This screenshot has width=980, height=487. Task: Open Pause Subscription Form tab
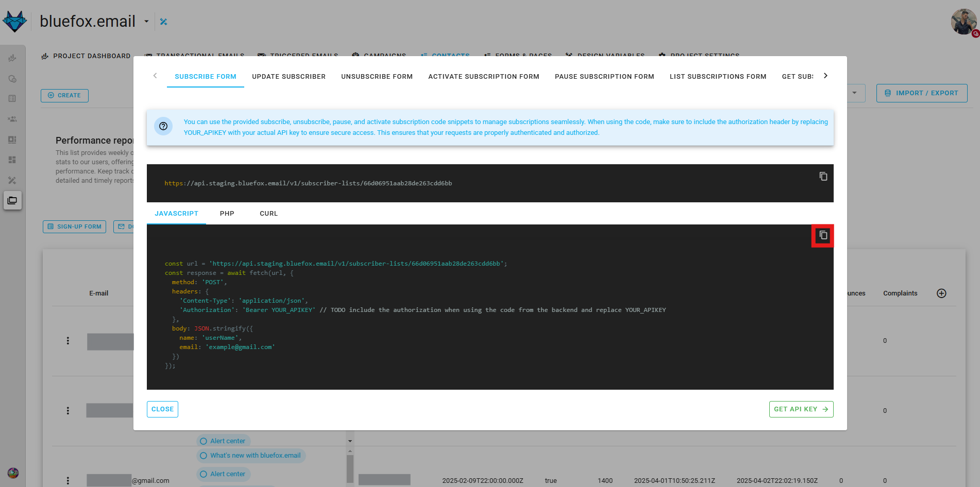(x=604, y=77)
